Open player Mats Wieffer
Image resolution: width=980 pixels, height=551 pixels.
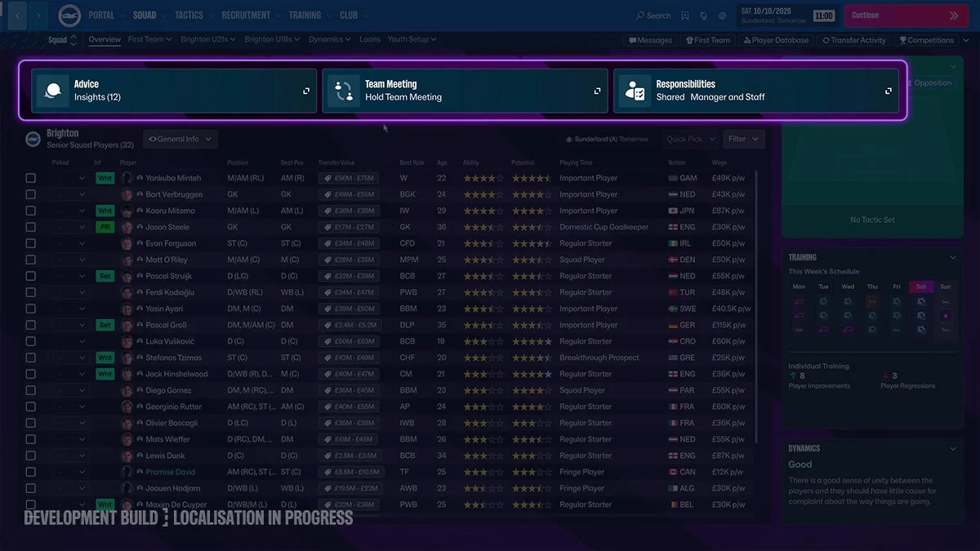tap(167, 439)
